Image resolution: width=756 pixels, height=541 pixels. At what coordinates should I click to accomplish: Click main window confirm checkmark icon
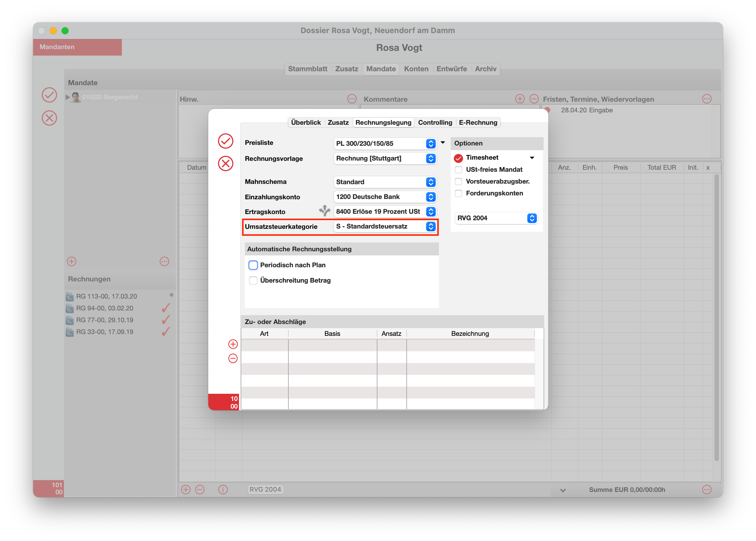click(49, 95)
